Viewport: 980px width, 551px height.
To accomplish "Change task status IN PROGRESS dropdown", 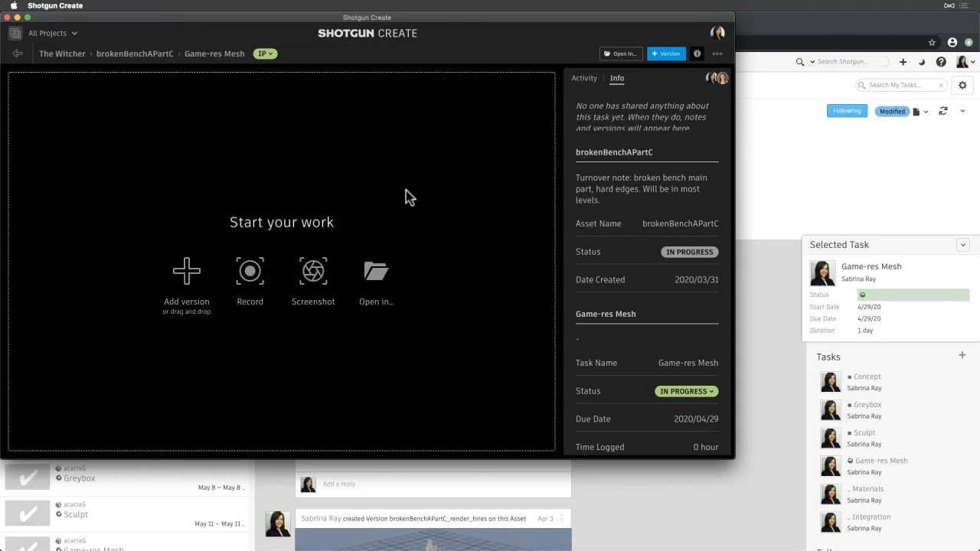I will click(x=687, y=391).
